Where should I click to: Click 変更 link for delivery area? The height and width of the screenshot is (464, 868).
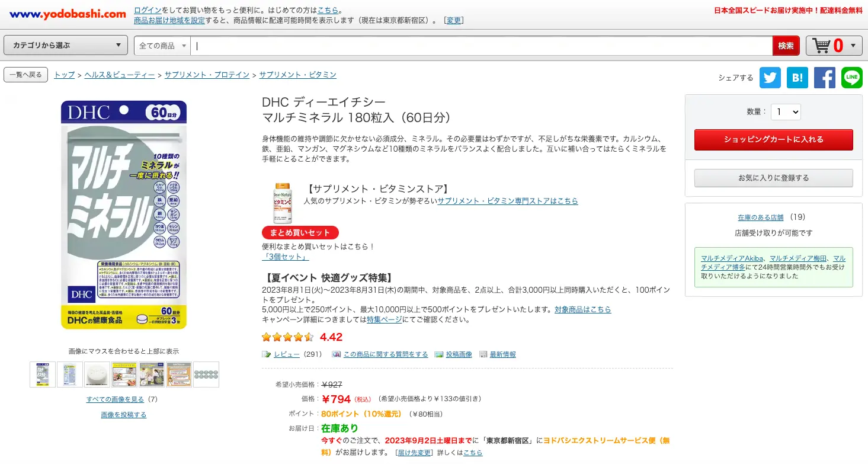[454, 20]
